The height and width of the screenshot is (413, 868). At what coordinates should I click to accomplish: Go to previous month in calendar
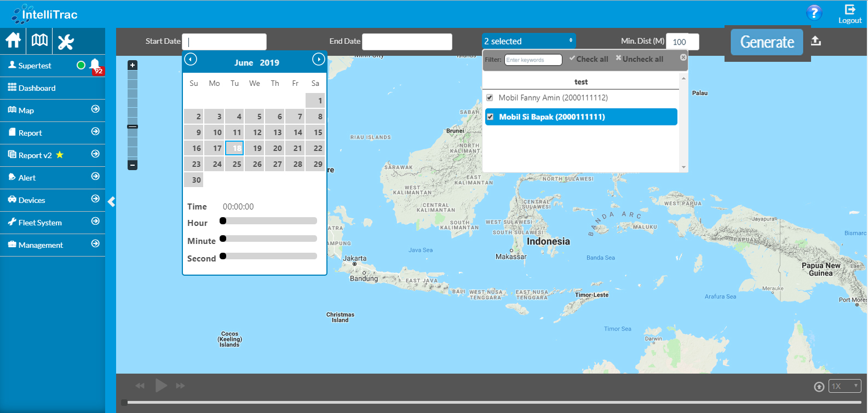(191, 59)
